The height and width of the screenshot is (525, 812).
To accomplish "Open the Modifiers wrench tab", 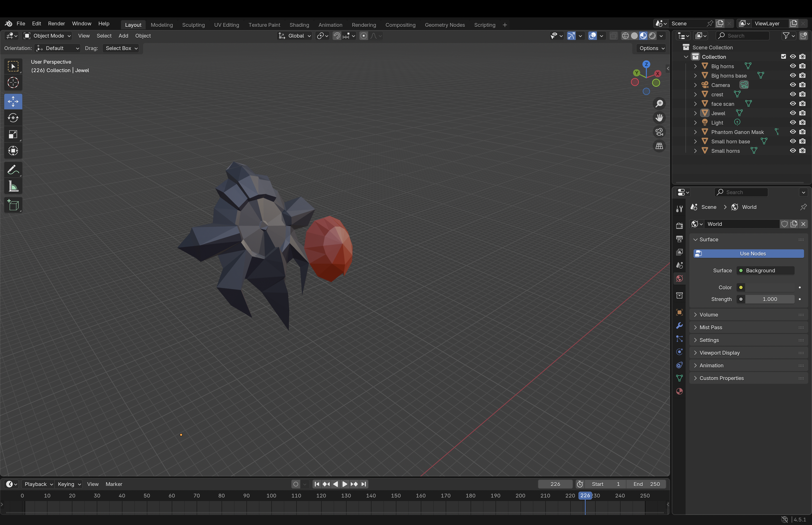I will click(x=679, y=326).
